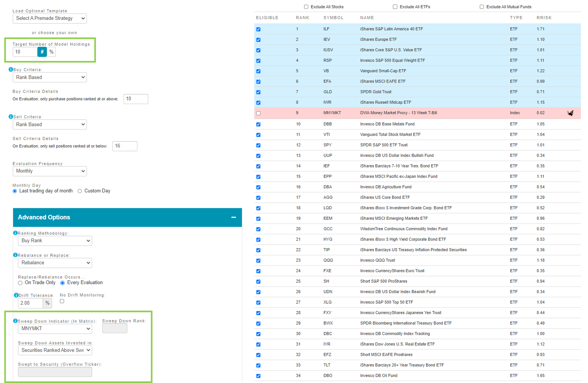
Task: Open Ranking Methodology Buy Rank dropdown
Action: (x=55, y=241)
